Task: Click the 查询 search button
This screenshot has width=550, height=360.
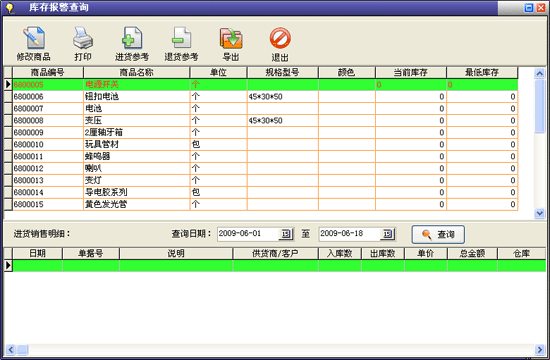Action: pyautogui.click(x=438, y=234)
